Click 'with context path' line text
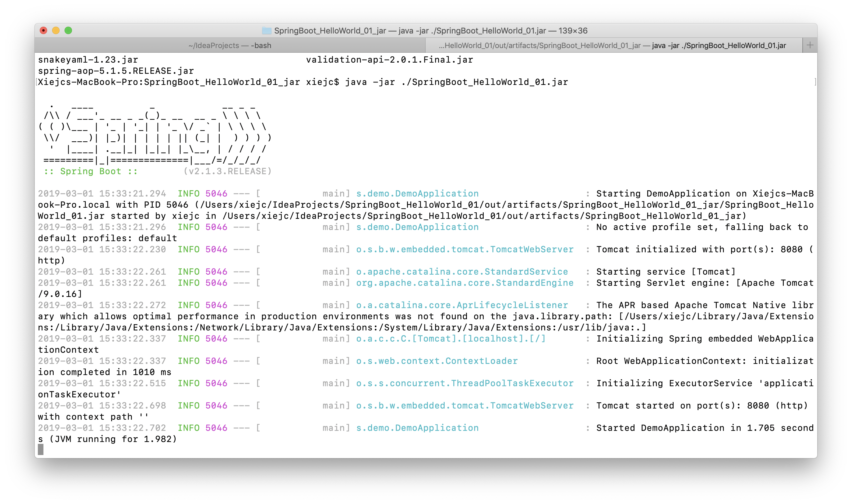 pos(93,417)
